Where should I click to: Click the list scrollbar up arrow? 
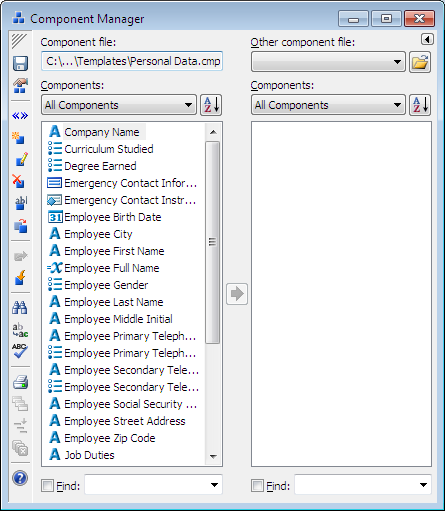tap(213, 132)
